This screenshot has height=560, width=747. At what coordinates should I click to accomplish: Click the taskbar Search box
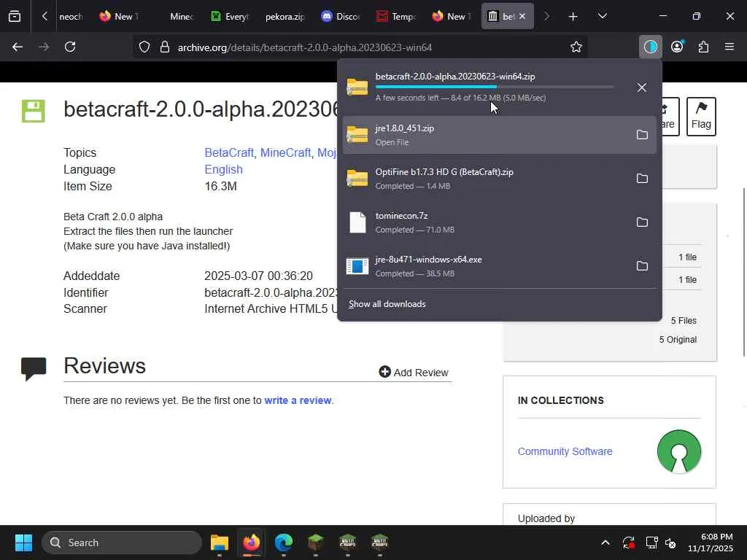point(122,542)
